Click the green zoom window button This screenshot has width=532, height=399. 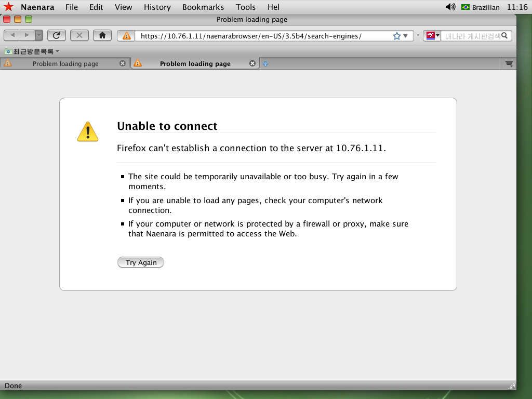(29, 19)
